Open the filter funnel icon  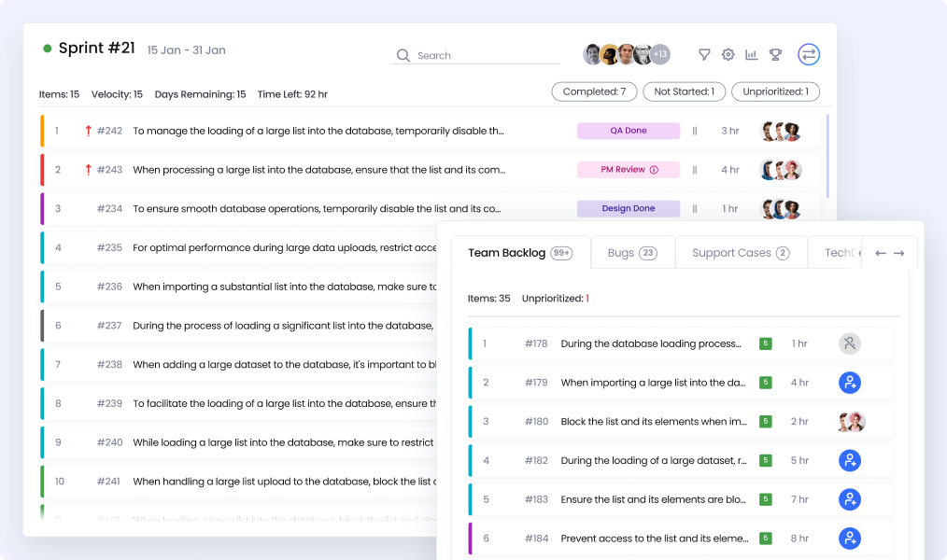[x=704, y=55]
